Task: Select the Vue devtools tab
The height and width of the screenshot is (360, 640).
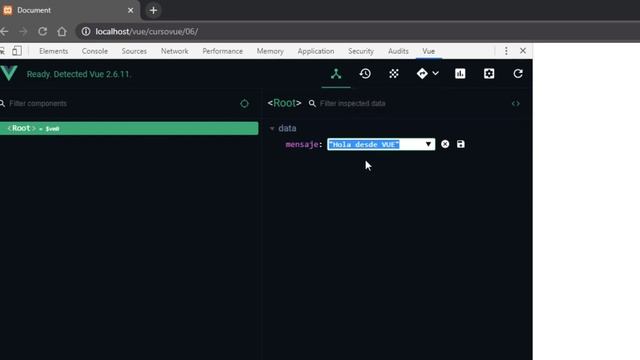Action: tap(429, 51)
